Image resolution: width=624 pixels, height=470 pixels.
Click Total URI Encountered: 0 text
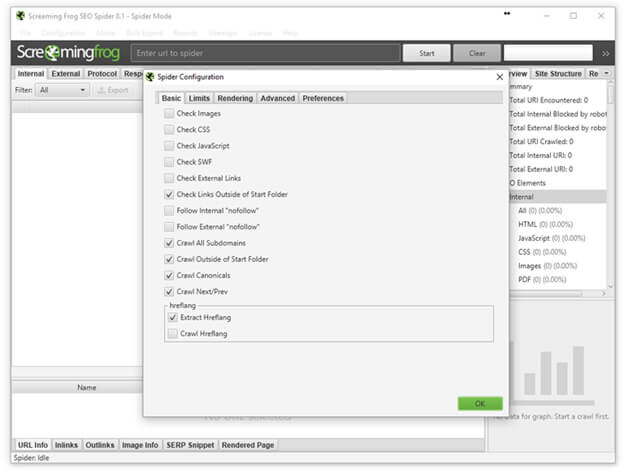point(549,100)
